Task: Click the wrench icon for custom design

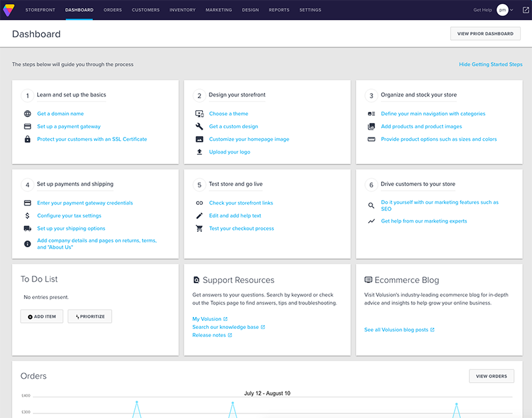Action: click(199, 126)
